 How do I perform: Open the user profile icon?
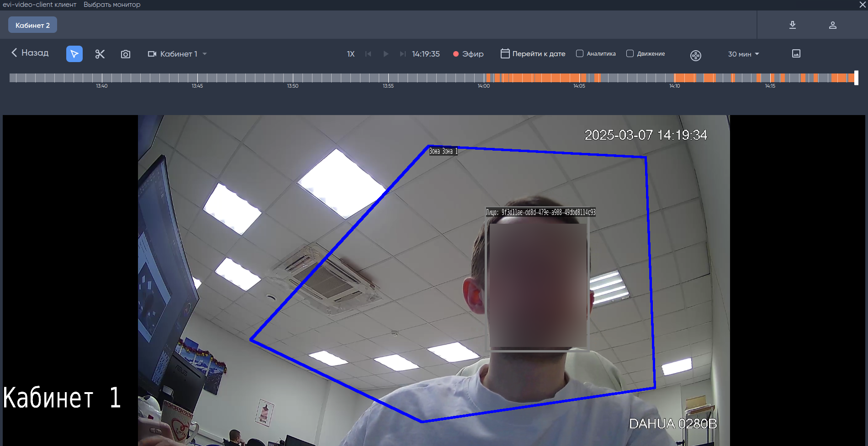(832, 25)
